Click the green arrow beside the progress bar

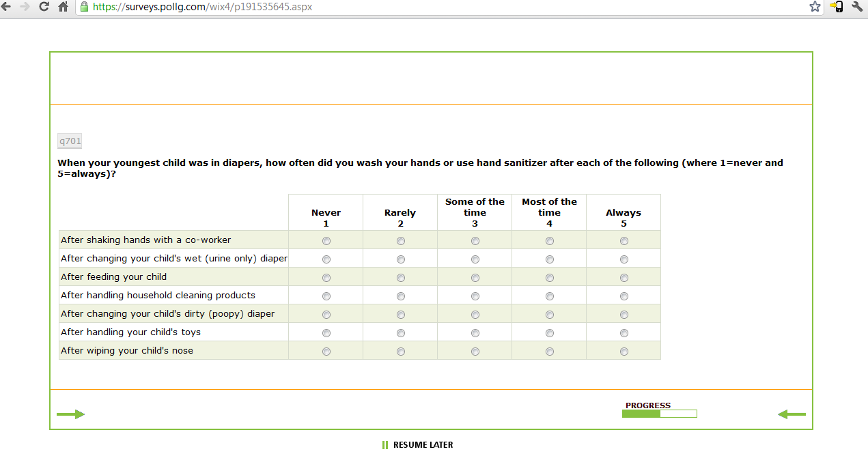click(x=792, y=414)
